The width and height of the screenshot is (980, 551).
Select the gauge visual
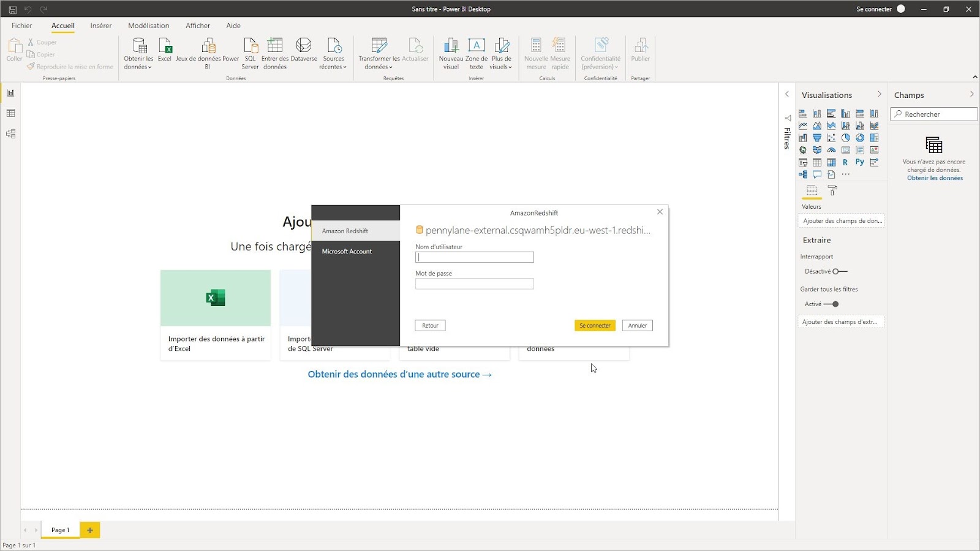(x=831, y=150)
